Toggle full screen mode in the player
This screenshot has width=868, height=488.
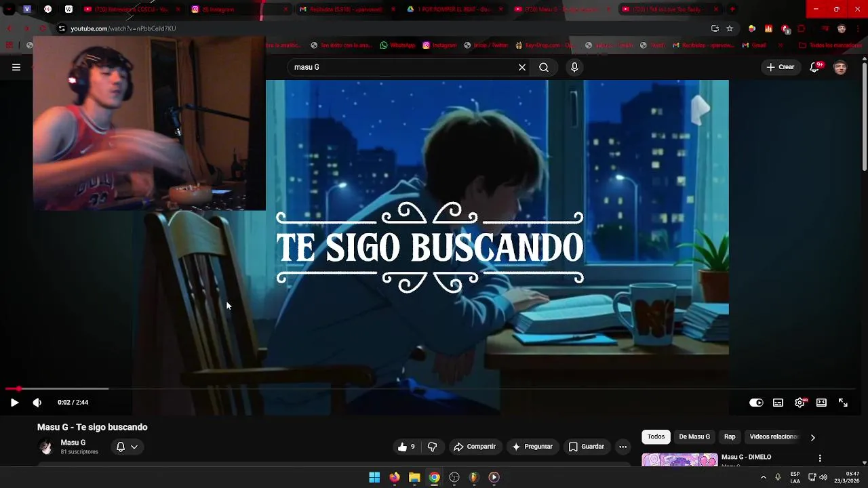pos(843,403)
